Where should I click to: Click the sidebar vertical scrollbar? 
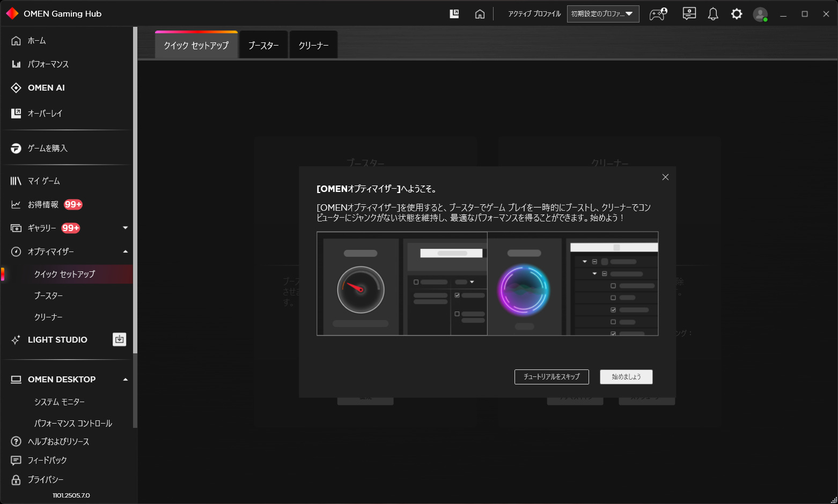(x=135, y=190)
